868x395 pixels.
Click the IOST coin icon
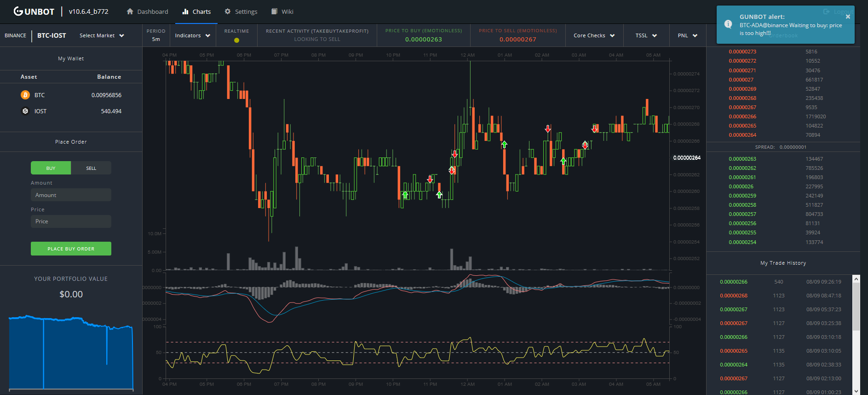tap(25, 111)
